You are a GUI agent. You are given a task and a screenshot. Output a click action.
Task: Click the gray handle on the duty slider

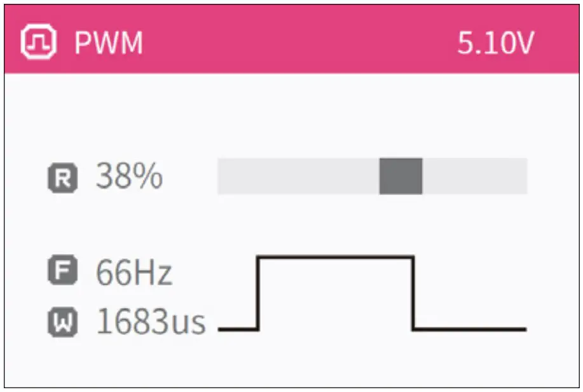pos(401,175)
